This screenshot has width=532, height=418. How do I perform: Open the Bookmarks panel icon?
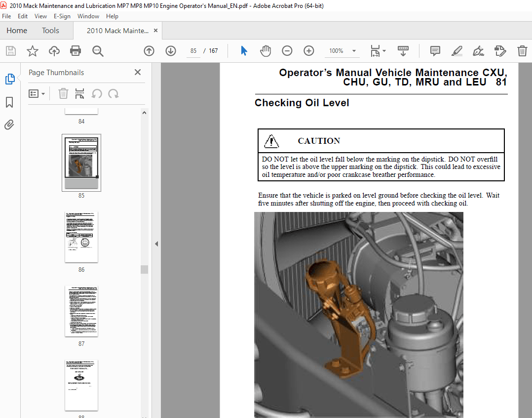10,102
